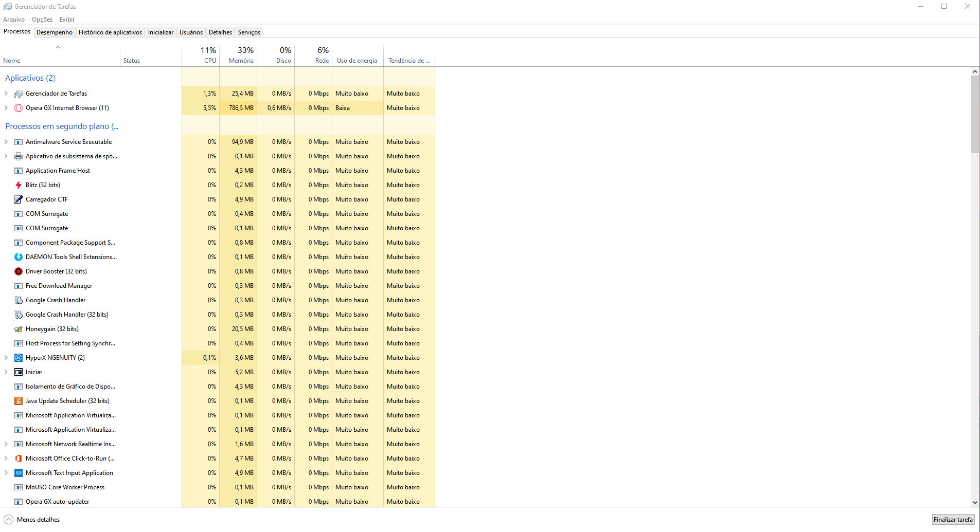This screenshot has height=532, width=980.
Task: Click the Task Manager title bar icon
Action: click(x=8, y=7)
